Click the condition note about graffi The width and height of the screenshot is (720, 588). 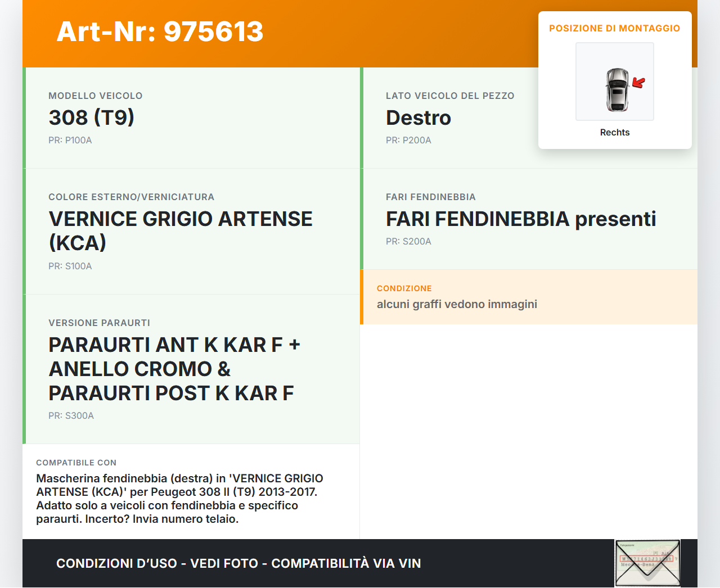click(x=456, y=304)
